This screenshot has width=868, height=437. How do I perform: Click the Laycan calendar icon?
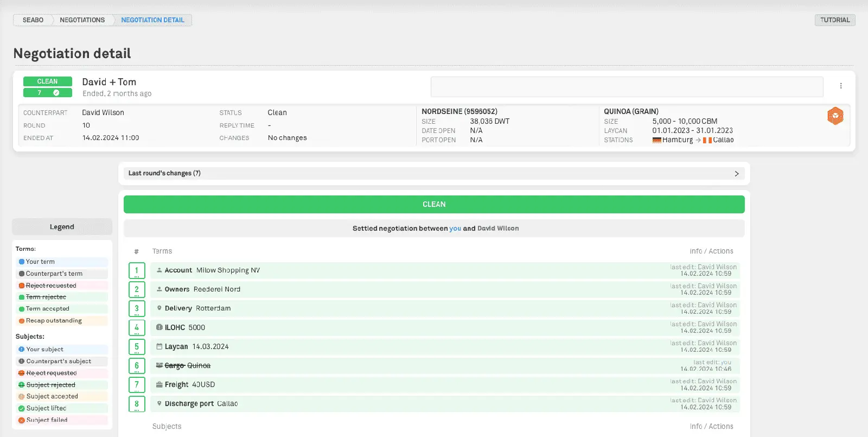[159, 346]
